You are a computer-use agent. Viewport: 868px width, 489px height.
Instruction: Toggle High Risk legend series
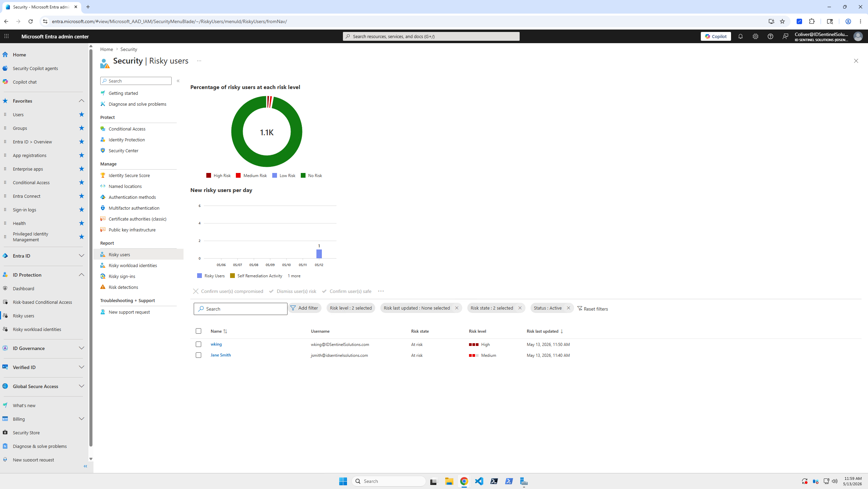point(219,176)
